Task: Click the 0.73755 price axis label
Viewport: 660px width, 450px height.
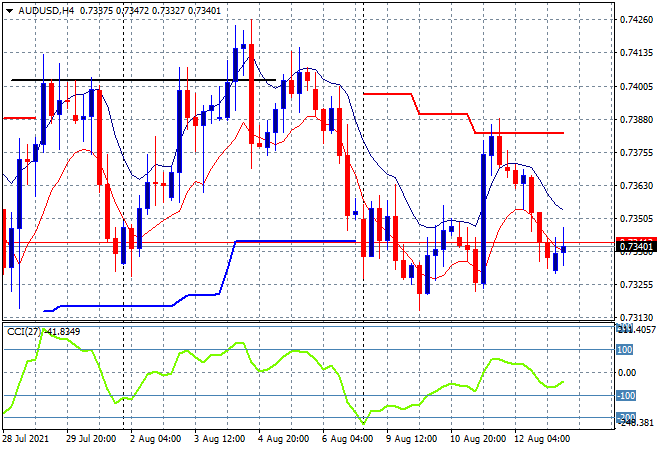Action: (x=636, y=153)
